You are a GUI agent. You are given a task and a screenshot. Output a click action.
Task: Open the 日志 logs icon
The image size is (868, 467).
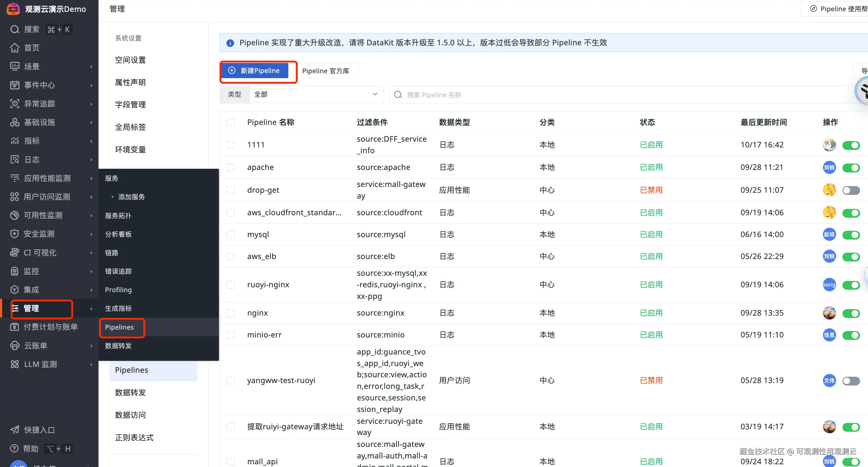point(15,159)
